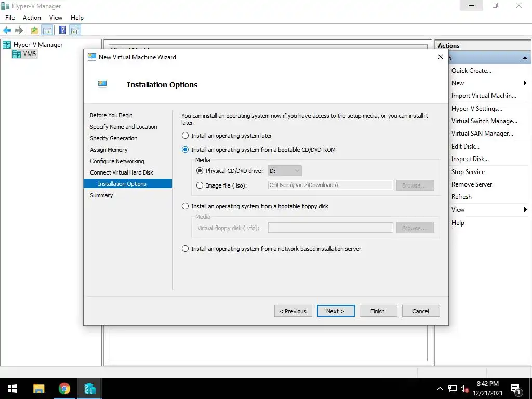Open the Windows Start button

(12, 389)
